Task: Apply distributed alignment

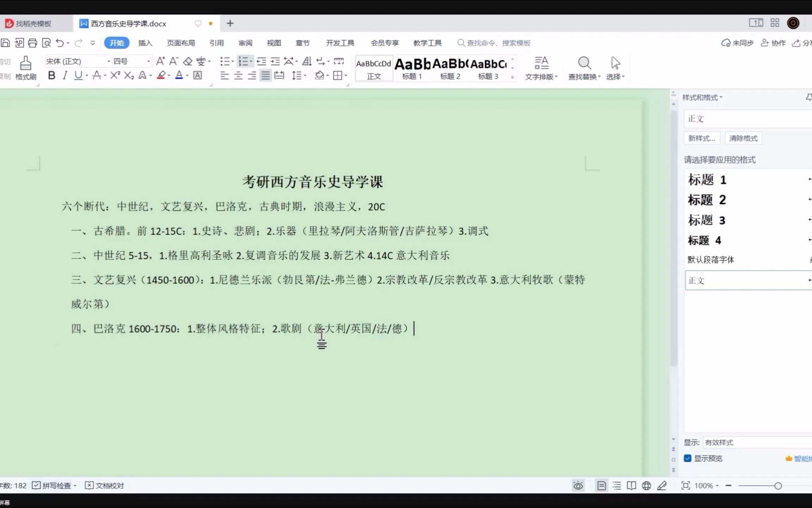Action: [x=279, y=75]
